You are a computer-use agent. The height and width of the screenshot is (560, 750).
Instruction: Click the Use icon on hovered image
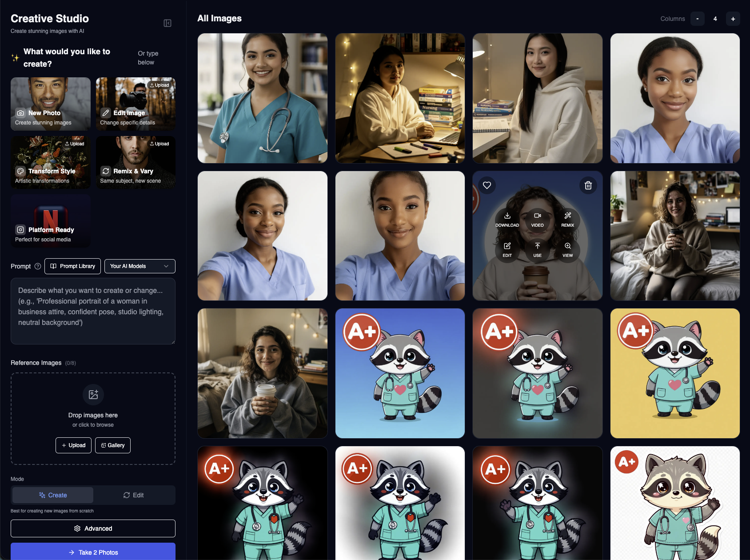pyautogui.click(x=537, y=249)
